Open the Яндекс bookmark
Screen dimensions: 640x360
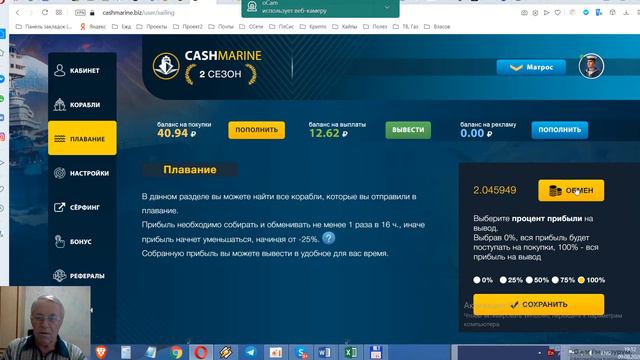(93, 27)
